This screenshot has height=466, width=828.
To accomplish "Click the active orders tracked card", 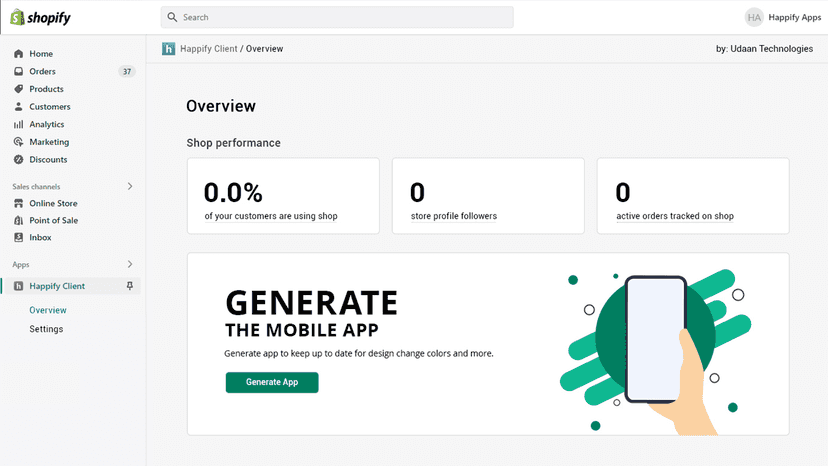I will point(693,196).
